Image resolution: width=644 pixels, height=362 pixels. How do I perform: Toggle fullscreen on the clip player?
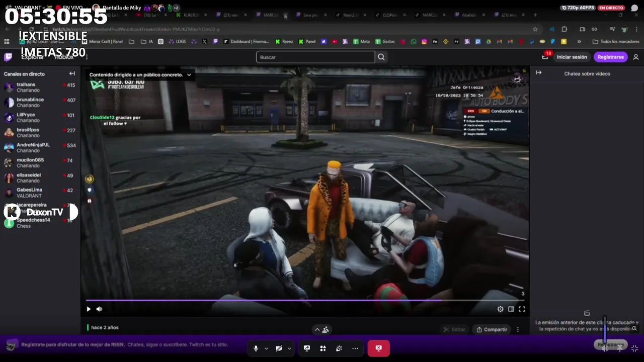(x=522, y=309)
